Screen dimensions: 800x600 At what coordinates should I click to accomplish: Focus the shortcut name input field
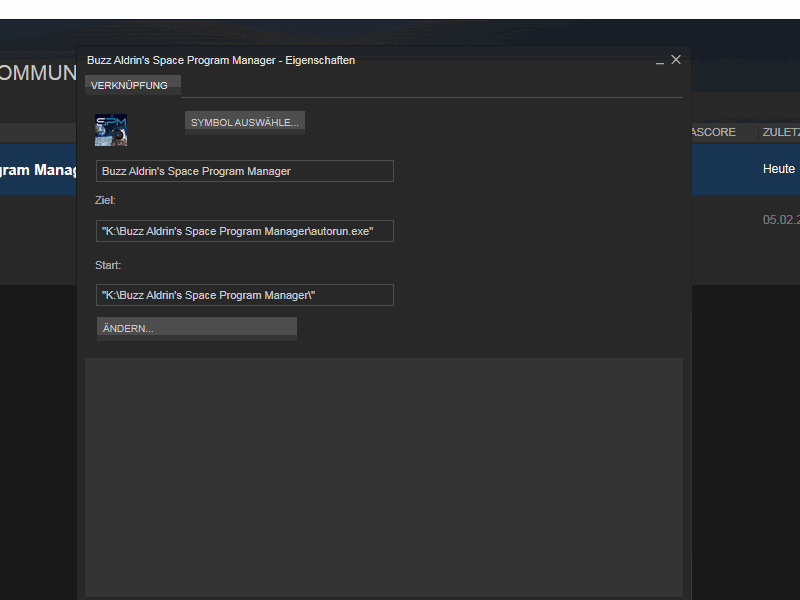tap(244, 171)
